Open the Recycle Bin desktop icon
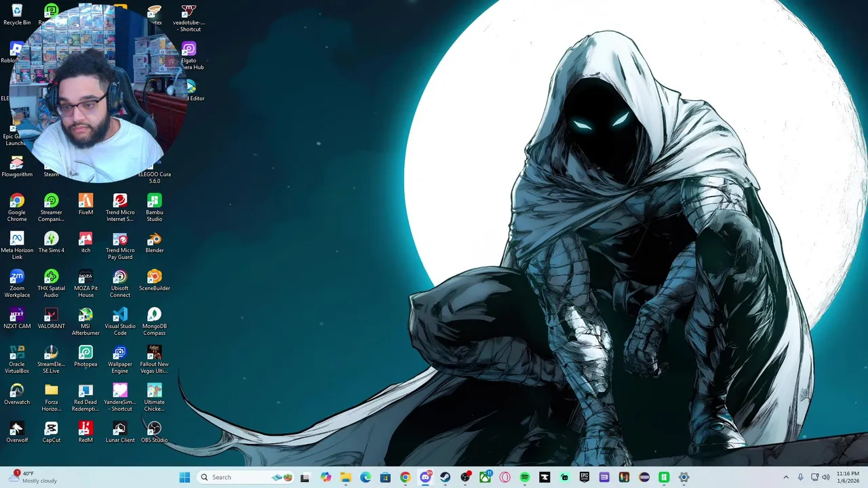Image resolution: width=868 pixels, height=488 pixels. [x=17, y=15]
